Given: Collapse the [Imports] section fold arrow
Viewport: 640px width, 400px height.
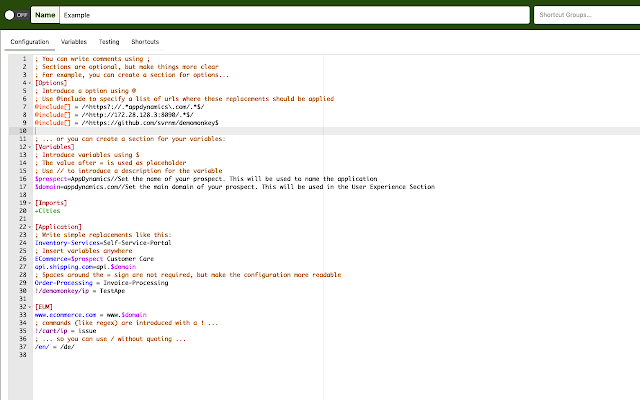Looking at the screenshot, I should click(x=30, y=203).
